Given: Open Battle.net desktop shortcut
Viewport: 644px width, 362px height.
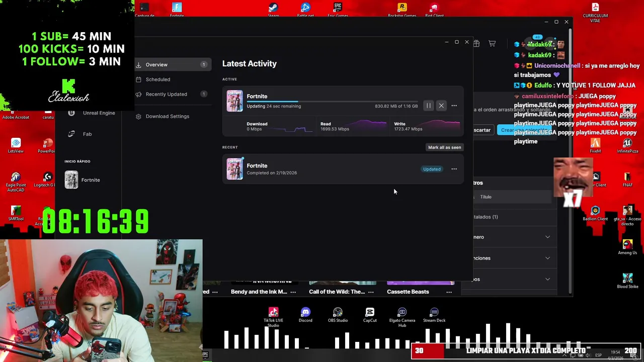Looking at the screenshot, I should click(305, 10).
